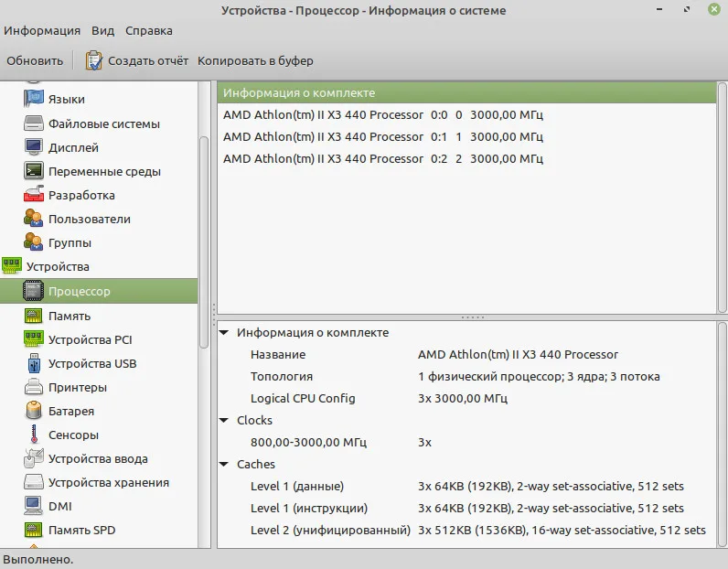Click the report clipboard icon
This screenshot has height=569, width=728.
tap(94, 60)
